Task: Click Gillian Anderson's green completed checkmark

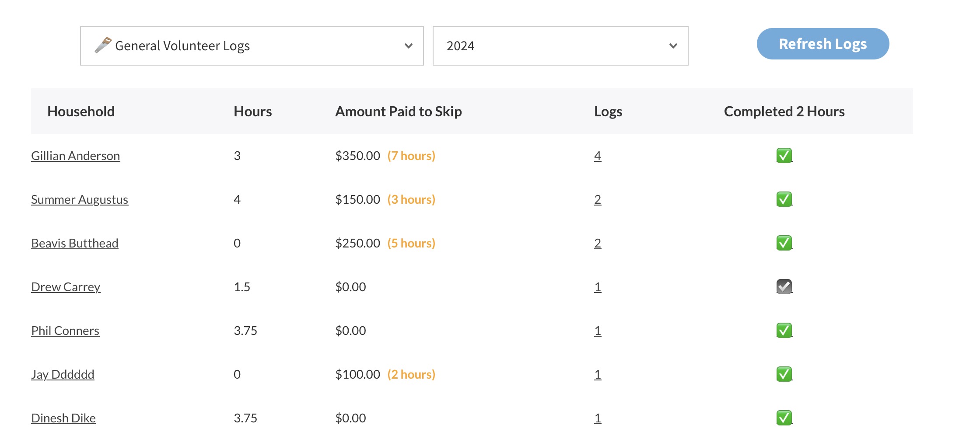Action: [x=784, y=156]
